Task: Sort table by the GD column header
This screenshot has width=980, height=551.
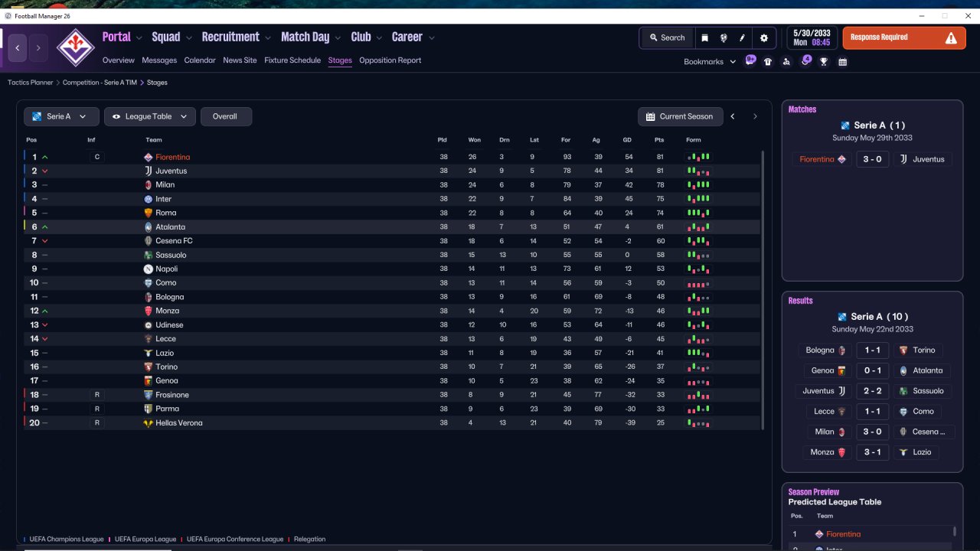Action: [627, 140]
